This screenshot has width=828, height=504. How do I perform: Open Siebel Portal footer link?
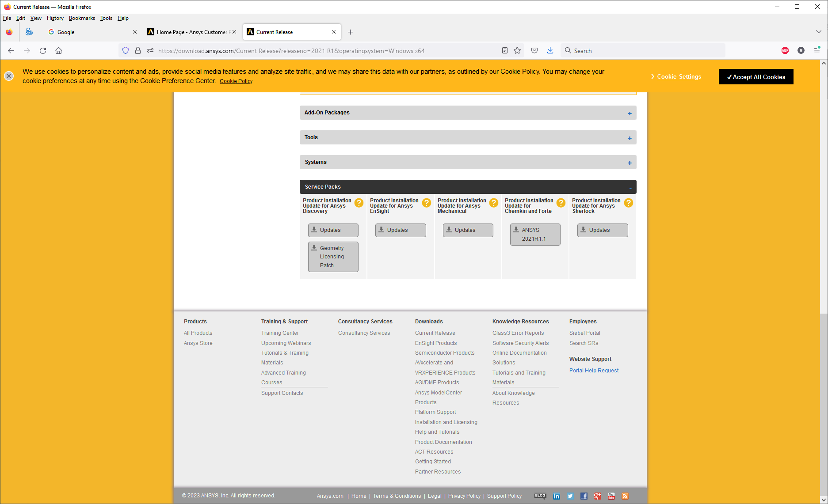(585, 333)
